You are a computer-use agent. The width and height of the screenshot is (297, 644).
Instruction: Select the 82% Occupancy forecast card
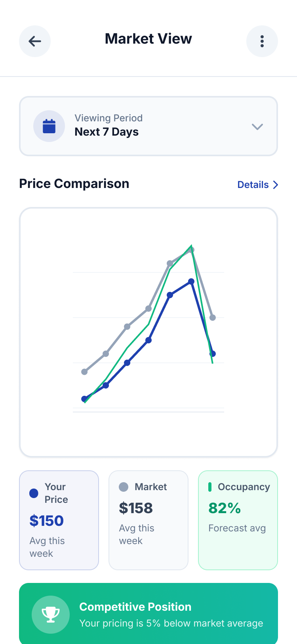click(x=238, y=520)
